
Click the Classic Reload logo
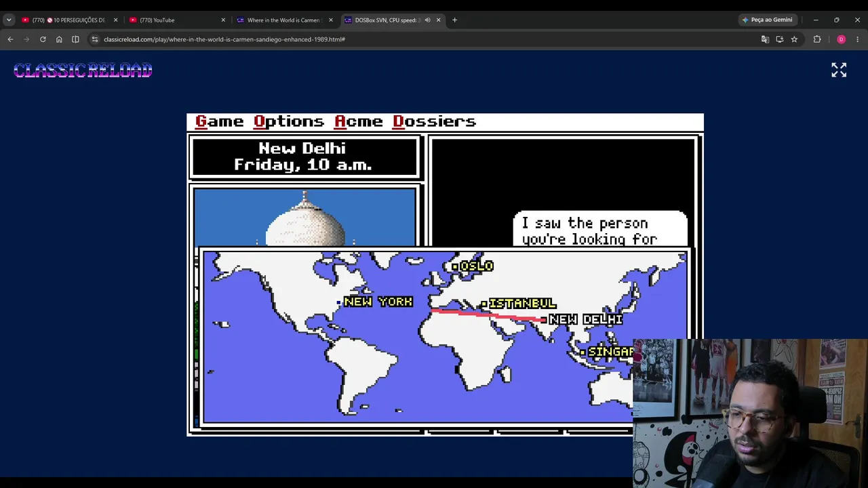(83, 70)
